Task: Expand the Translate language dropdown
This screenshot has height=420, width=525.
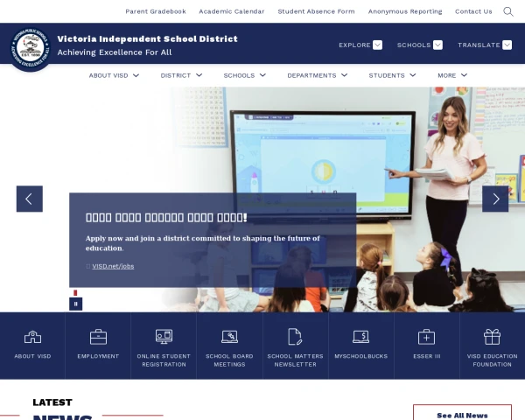Action: click(x=484, y=45)
